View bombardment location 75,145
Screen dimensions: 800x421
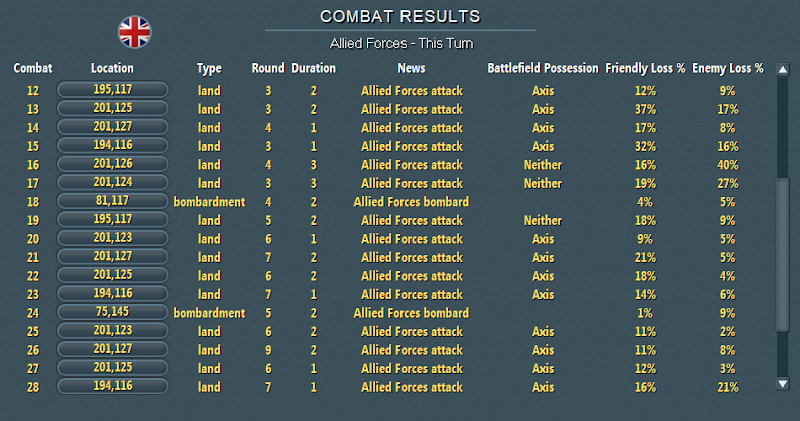coord(113,312)
